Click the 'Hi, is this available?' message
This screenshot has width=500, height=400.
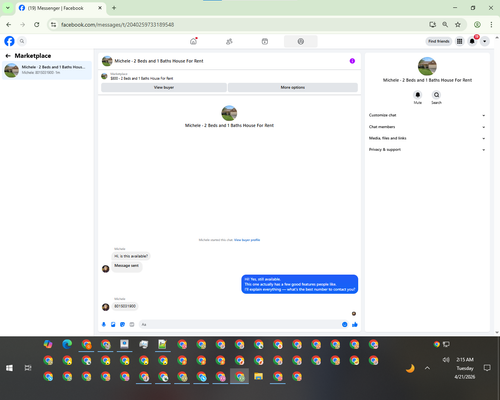click(x=131, y=256)
